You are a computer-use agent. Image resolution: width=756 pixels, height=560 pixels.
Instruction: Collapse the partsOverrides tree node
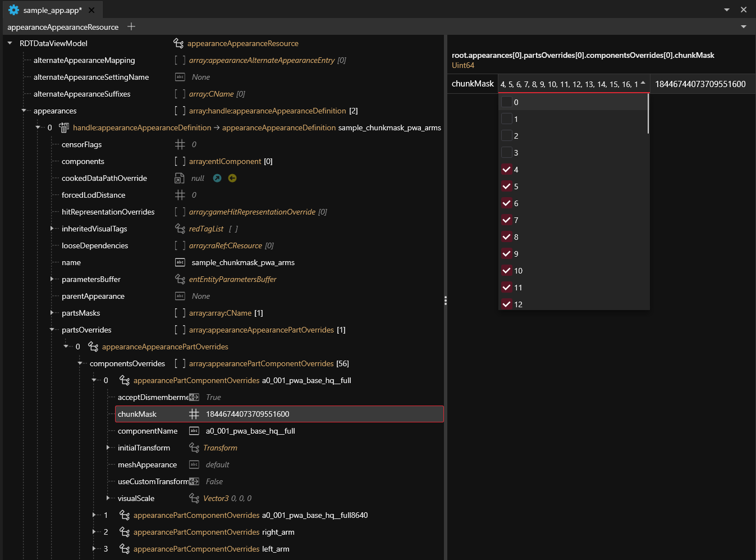(x=52, y=330)
